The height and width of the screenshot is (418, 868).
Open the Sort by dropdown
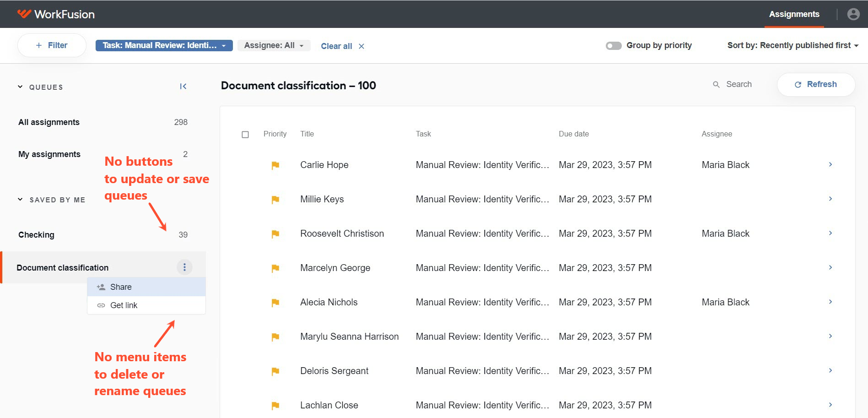coord(793,45)
